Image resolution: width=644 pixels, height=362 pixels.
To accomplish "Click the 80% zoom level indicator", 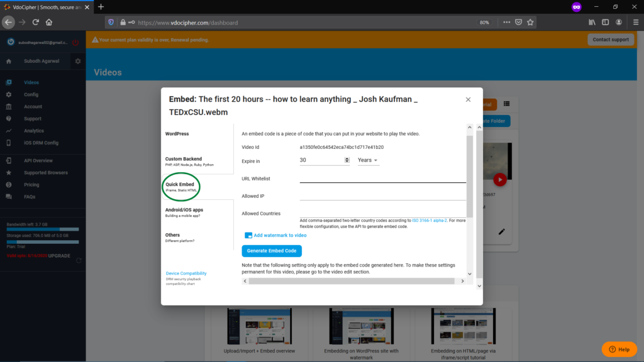I will point(484,23).
